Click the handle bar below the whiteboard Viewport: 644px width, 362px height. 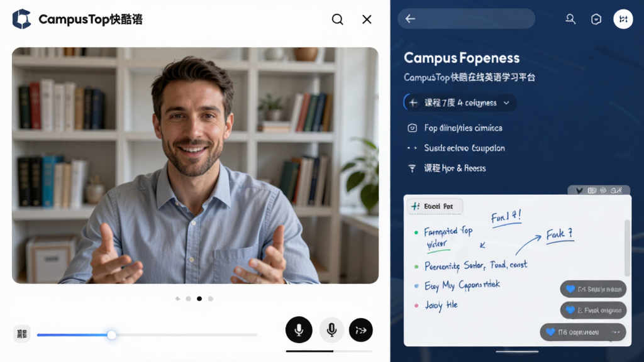(517, 352)
